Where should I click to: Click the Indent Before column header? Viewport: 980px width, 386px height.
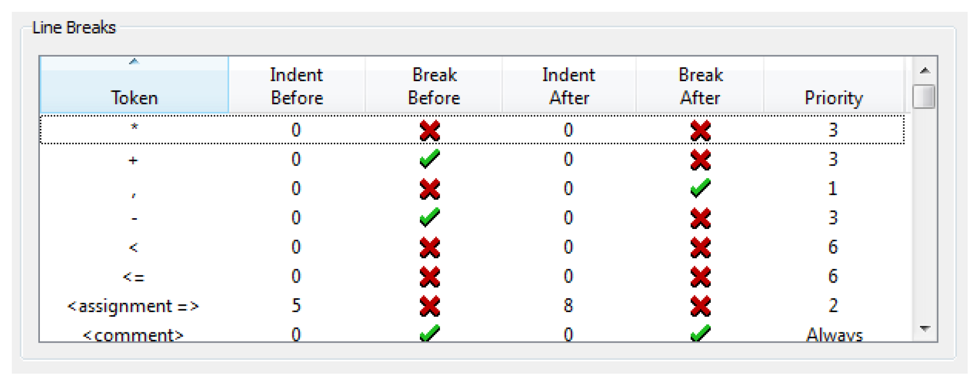296,86
